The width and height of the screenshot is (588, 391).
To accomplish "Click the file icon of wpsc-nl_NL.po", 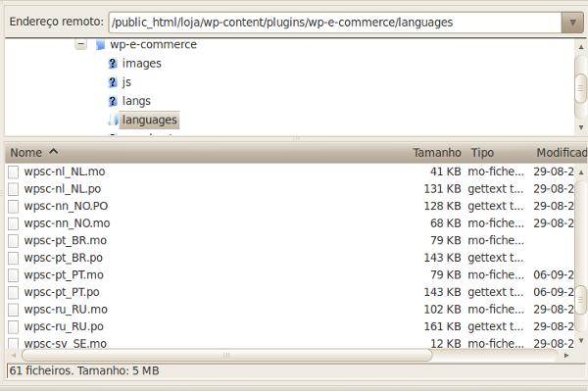I will click(x=13, y=189).
